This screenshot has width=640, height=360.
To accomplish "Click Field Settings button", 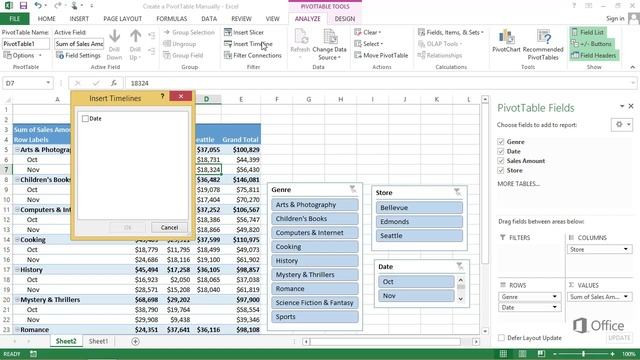I will click(78, 55).
